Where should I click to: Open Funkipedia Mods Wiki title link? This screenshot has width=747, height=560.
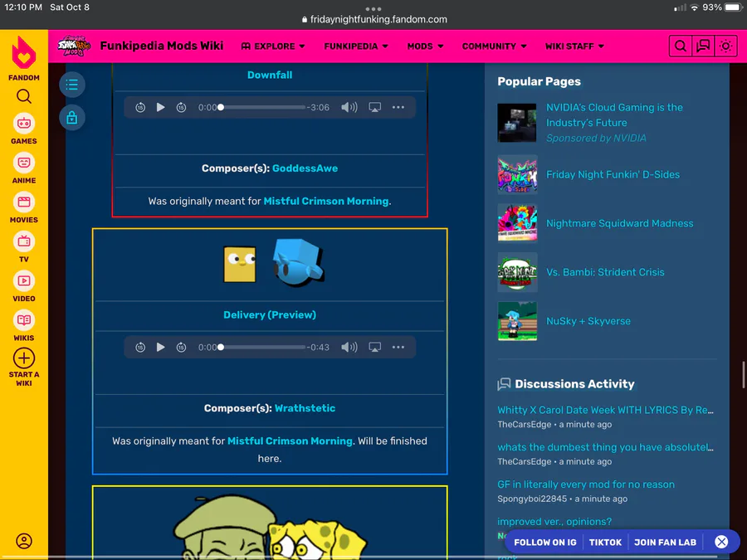162,46
